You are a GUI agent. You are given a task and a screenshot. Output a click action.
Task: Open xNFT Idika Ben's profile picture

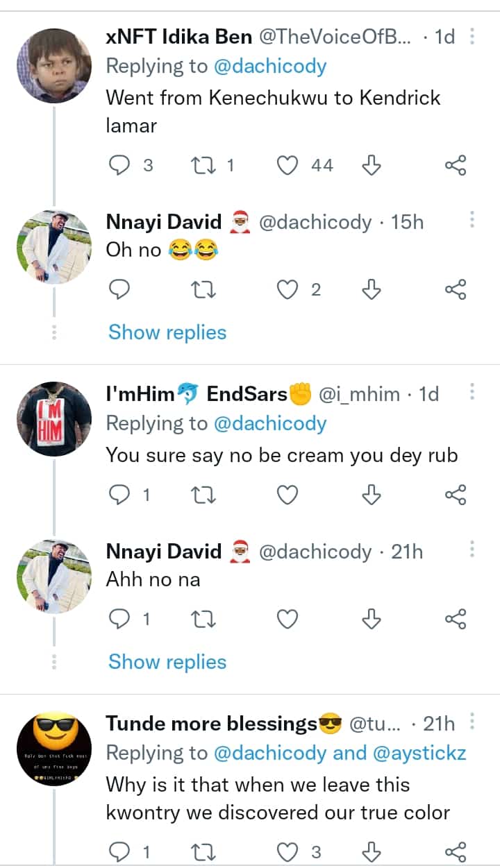[x=53, y=66]
